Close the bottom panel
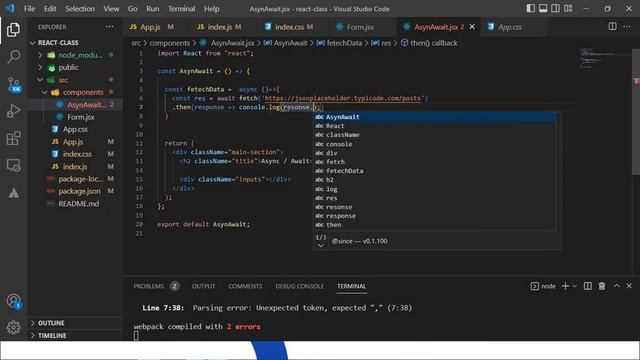Image resolution: width=640 pixels, height=360 pixels. coord(629,286)
